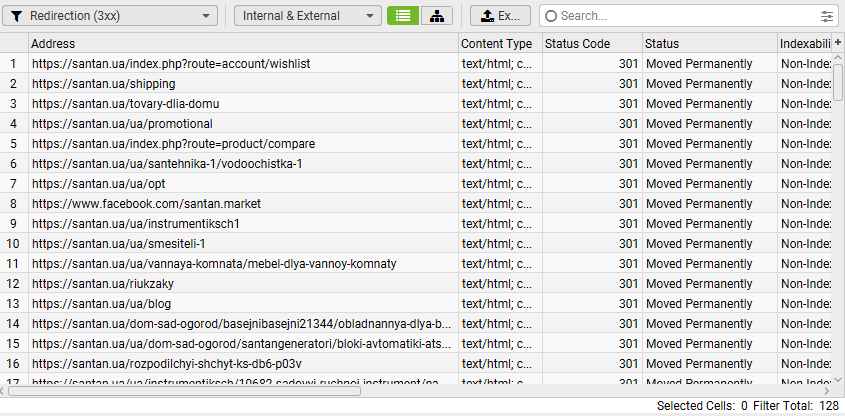Switch to tree view mode

(437, 16)
